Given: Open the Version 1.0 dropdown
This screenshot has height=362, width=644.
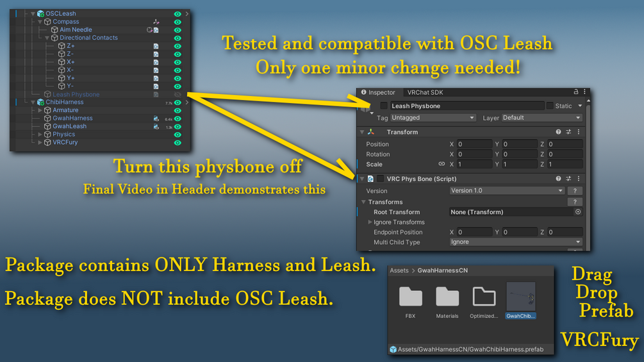Looking at the screenshot, I should coord(507,191).
